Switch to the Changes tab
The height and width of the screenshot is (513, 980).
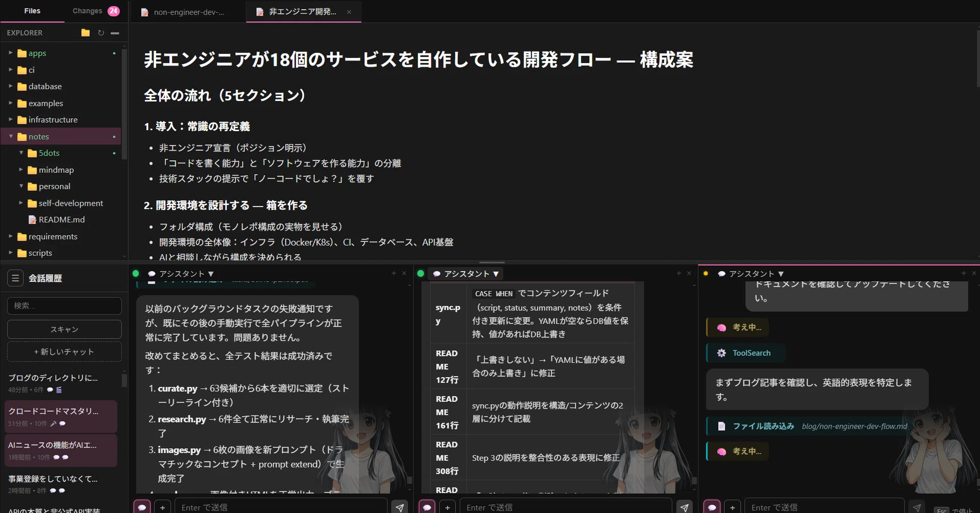pos(96,11)
